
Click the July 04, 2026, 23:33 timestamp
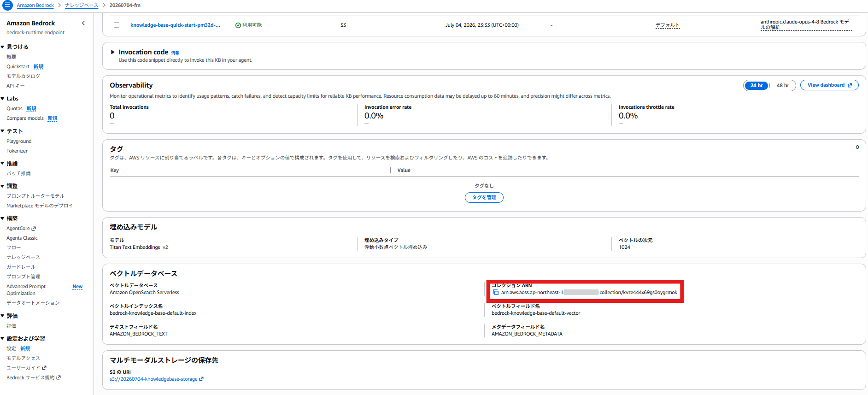tap(482, 25)
